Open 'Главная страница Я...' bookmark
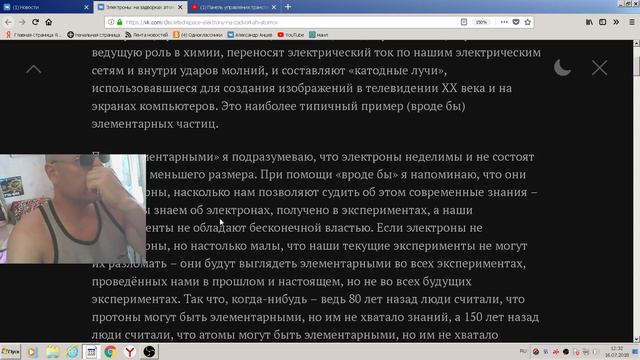The width and height of the screenshot is (640, 360). click(33, 35)
